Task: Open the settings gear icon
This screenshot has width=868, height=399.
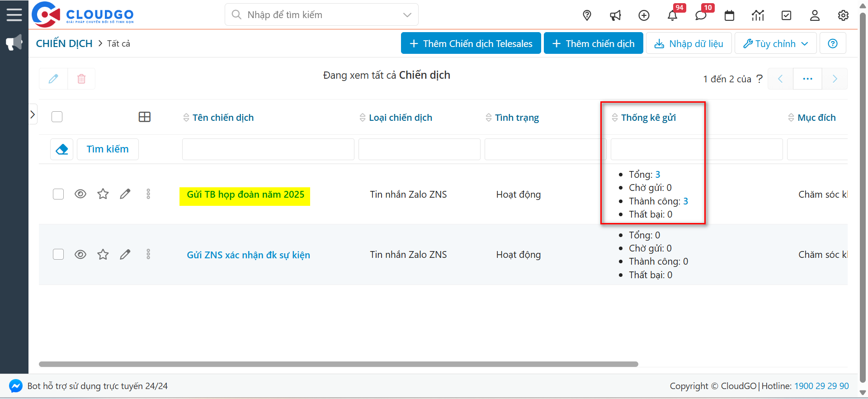Action: pyautogui.click(x=843, y=15)
